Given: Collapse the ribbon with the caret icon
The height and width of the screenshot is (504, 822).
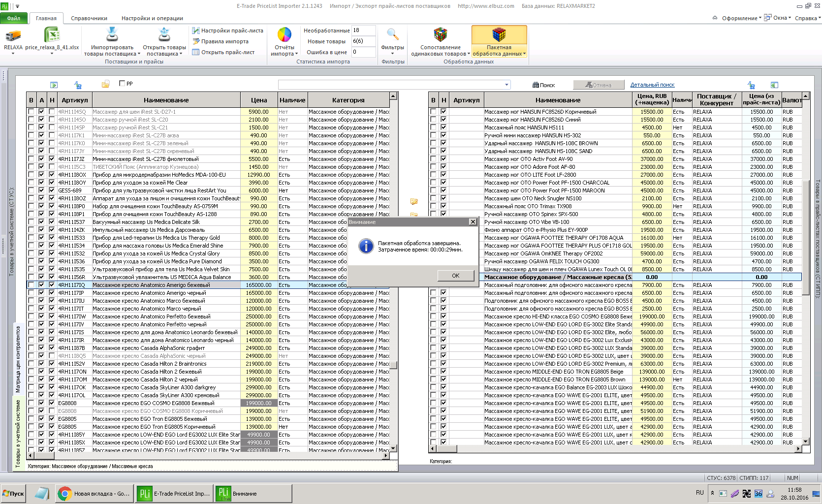Looking at the screenshot, I should (715, 18).
